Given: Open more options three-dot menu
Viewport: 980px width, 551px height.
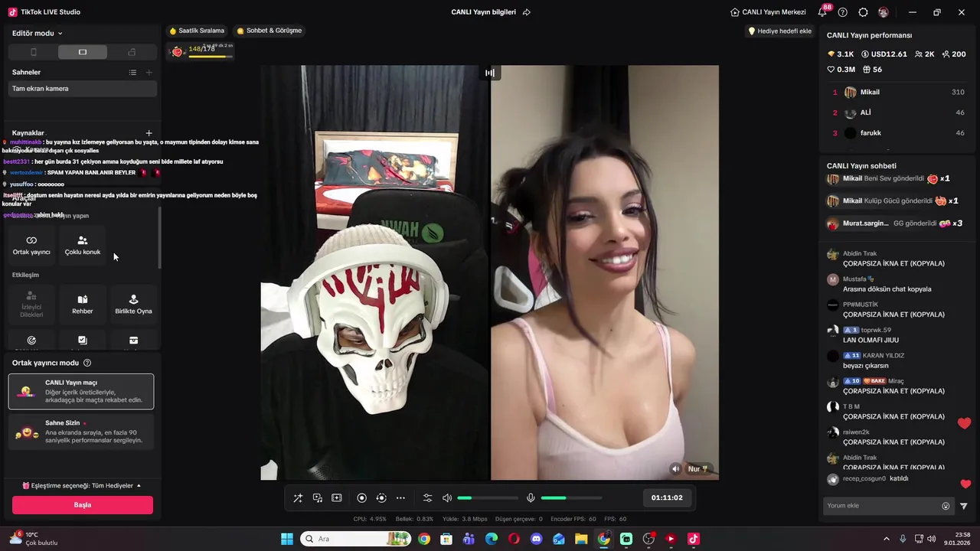Looking at the screenshot, I should coord(400,498).
